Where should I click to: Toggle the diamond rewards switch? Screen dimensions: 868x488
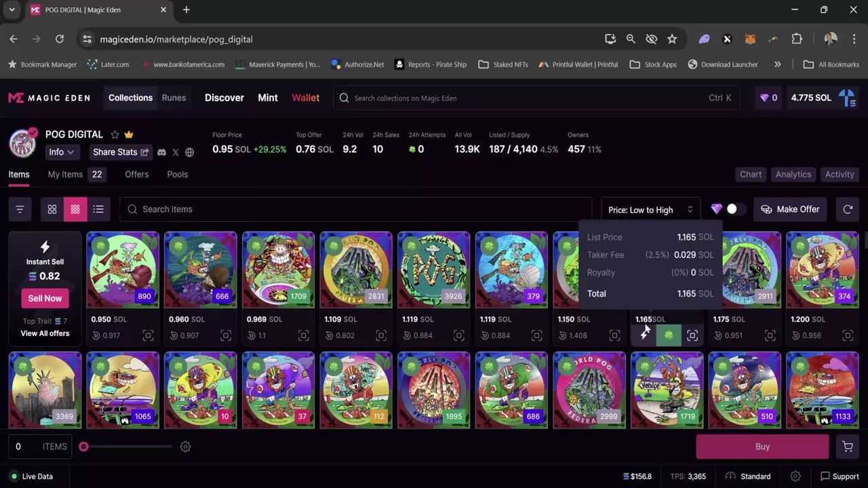click(735, 209)
